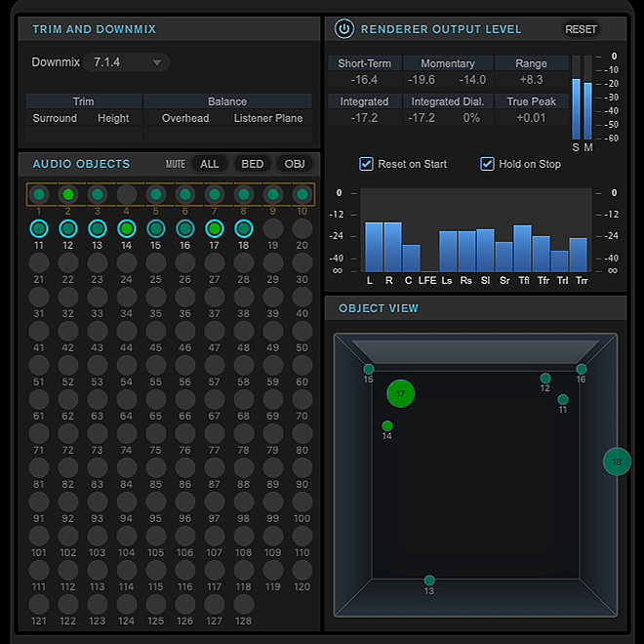Screen dimensions: 644x644
Task: Toggle the Renderer Output Level power button
Action: click(x=343, y=29)
